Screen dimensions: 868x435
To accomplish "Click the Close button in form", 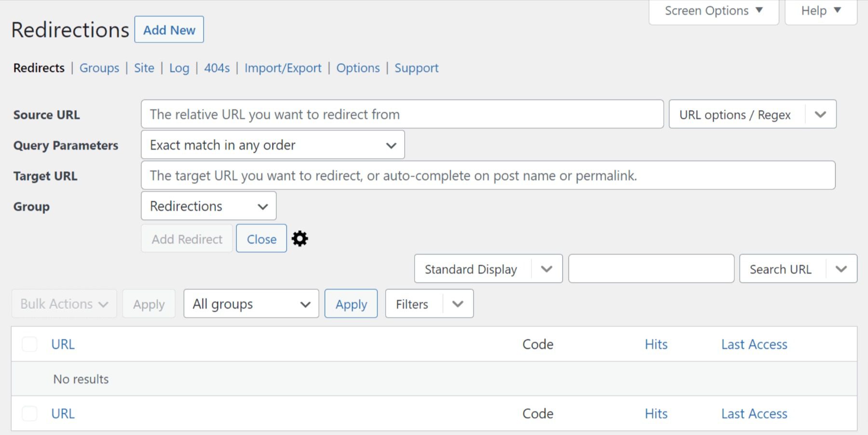I will (x=261, y=239).
